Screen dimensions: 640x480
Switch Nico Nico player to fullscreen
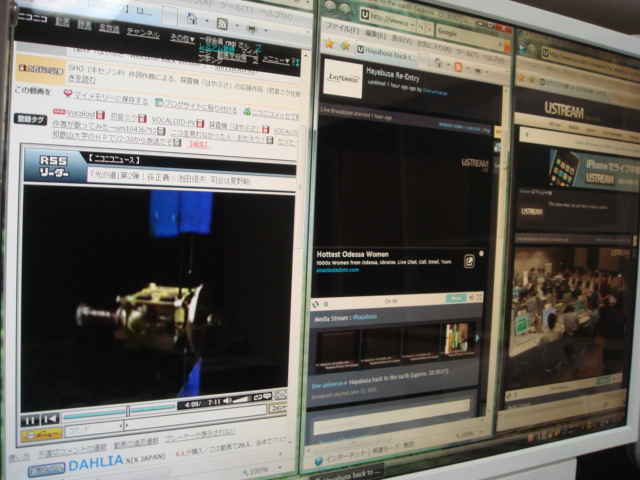(x=281, y=394)
